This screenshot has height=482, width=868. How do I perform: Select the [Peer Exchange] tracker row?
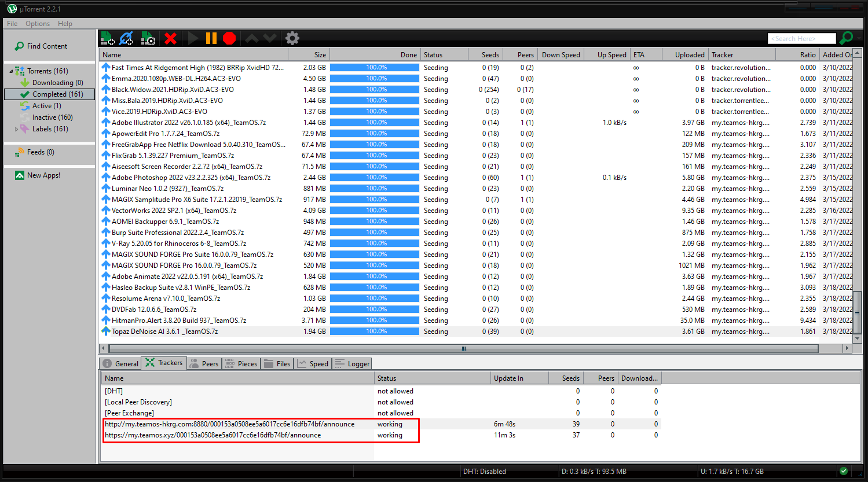click(x=382, y=413)
